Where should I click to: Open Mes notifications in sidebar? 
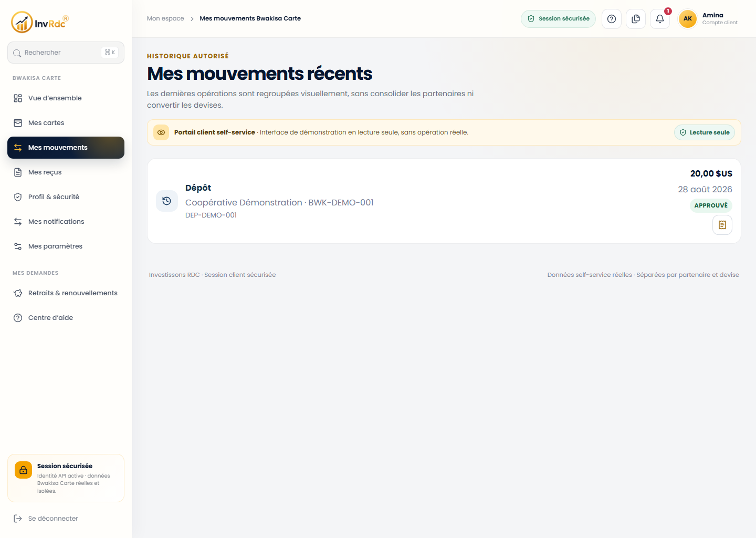pyautogui.click(x=66, y=222)
